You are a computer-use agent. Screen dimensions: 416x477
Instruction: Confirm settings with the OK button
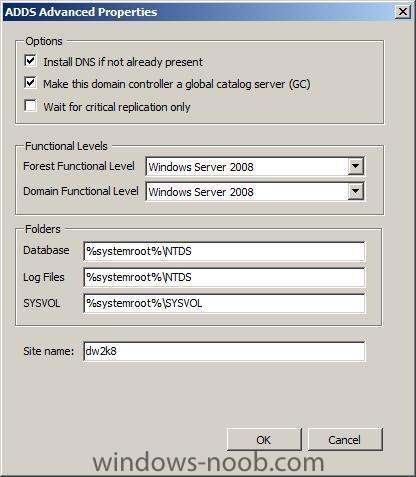tap(264, 440)
